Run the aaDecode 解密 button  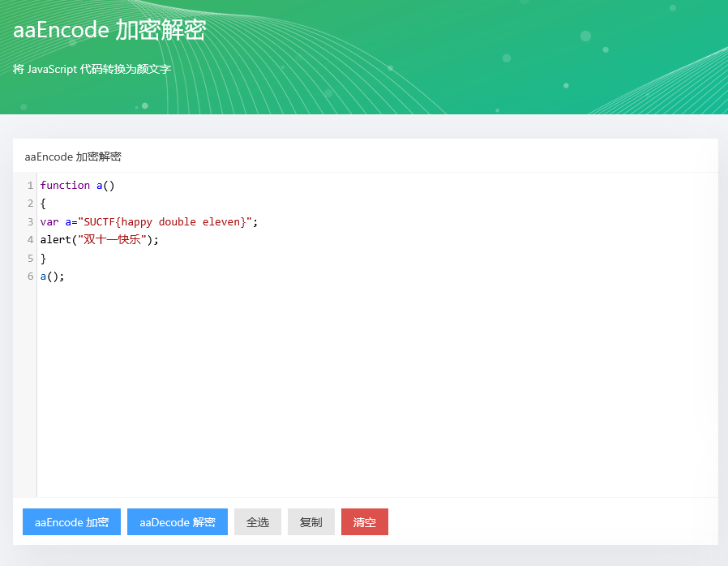(178, 522)
